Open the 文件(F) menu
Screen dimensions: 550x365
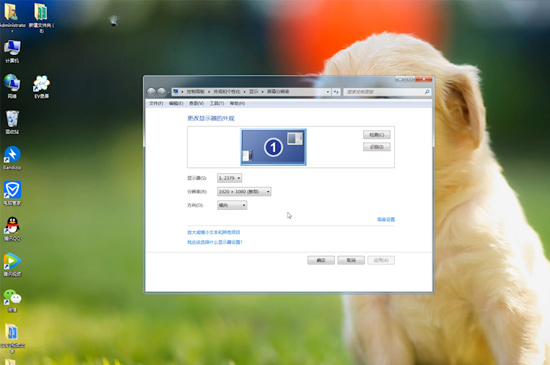(x=156, y=103)
